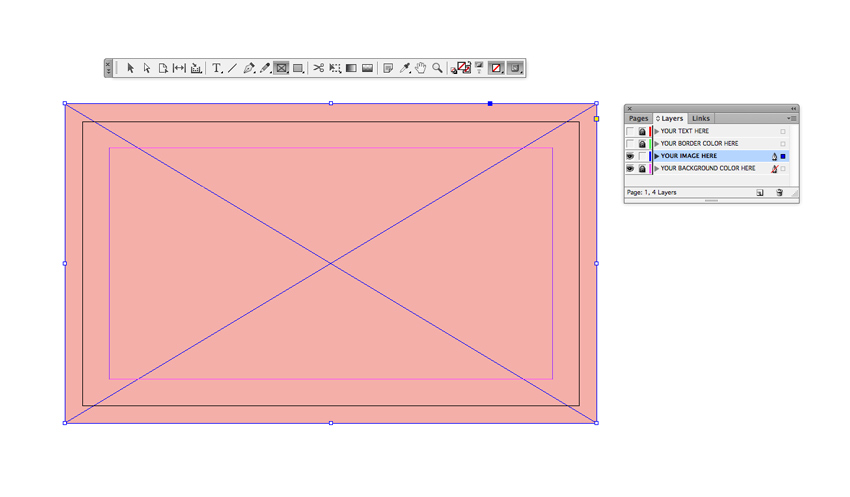The height and width of the screenshot is (497, 850).
Task: Select the Free Transform tool
Action: [x=335, y=68]
